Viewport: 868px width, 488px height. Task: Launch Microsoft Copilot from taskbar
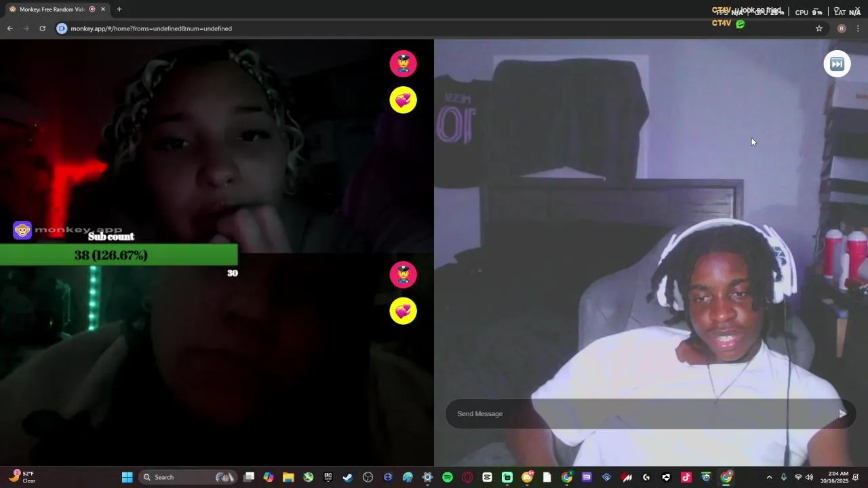click(269, 477)
